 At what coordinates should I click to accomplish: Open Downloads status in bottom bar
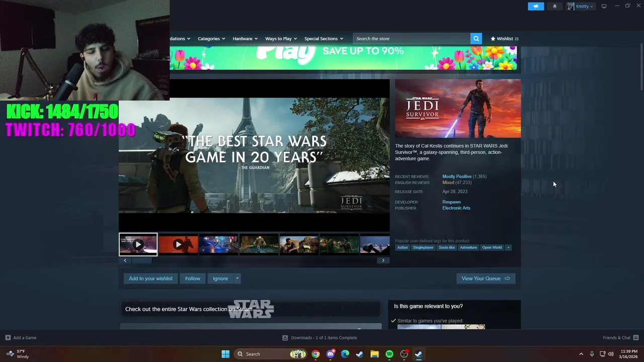319,338
